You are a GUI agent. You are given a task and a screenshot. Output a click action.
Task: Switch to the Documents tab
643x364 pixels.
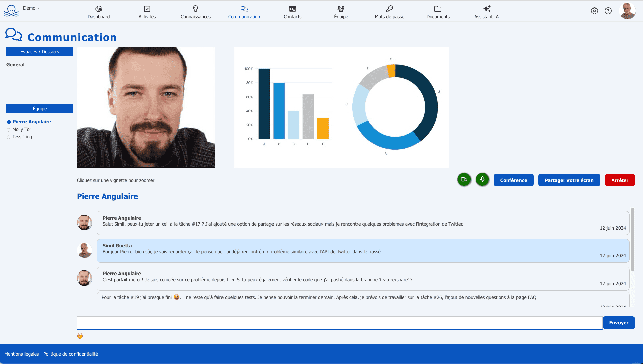[438, 12]
